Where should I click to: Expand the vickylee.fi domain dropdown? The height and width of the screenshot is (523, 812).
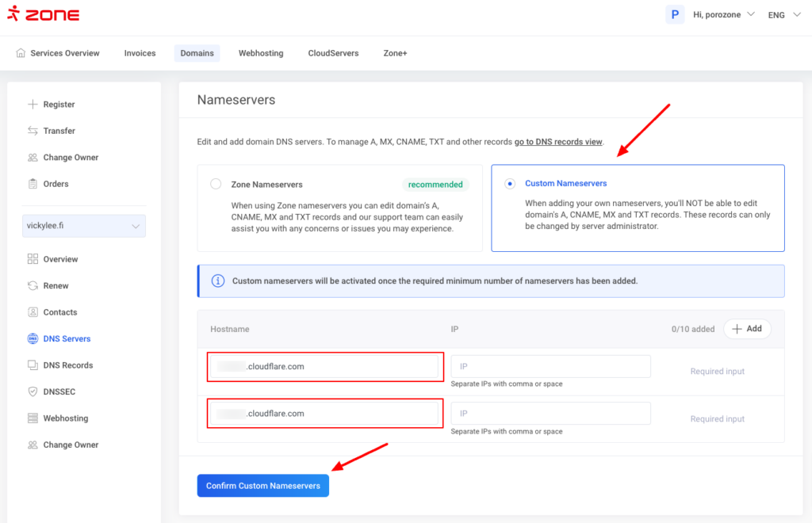point(84,226)
